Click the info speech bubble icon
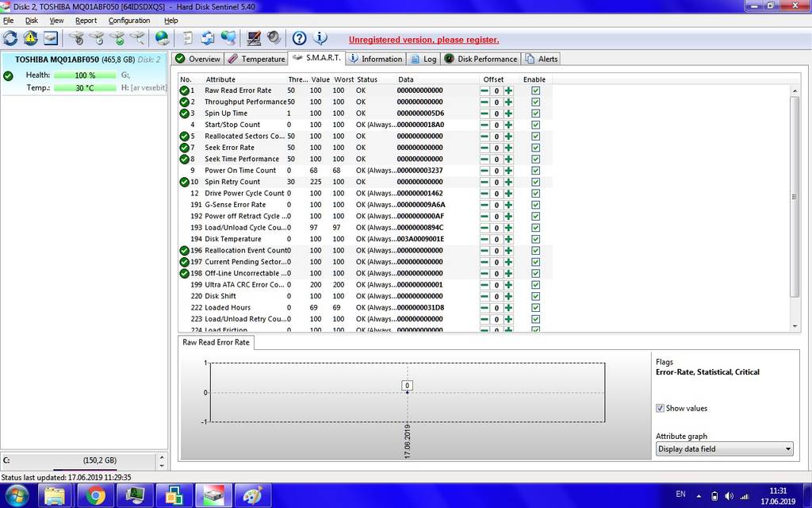The width and height of the screenshot is (812, 508). pyautogui.click(x=320, y=38)
